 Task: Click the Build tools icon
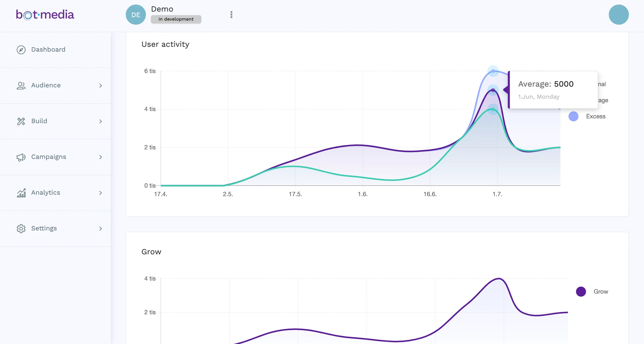pos(21,121)
